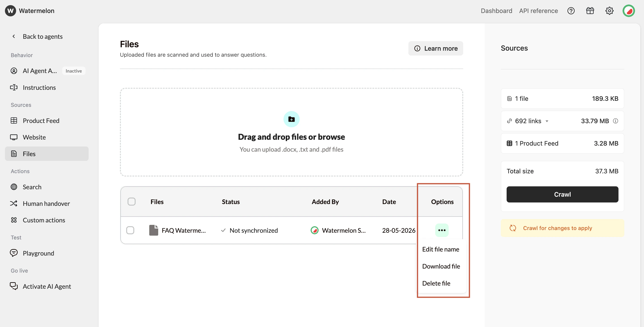Click the Product Feed table icon

tap(14, 120)
